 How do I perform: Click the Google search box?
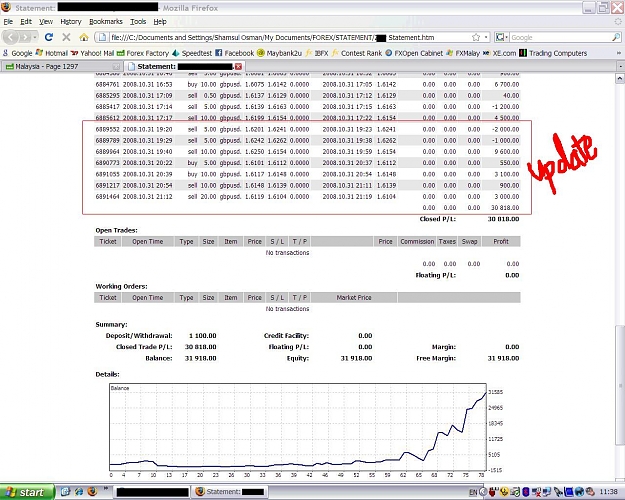[560, 37]
